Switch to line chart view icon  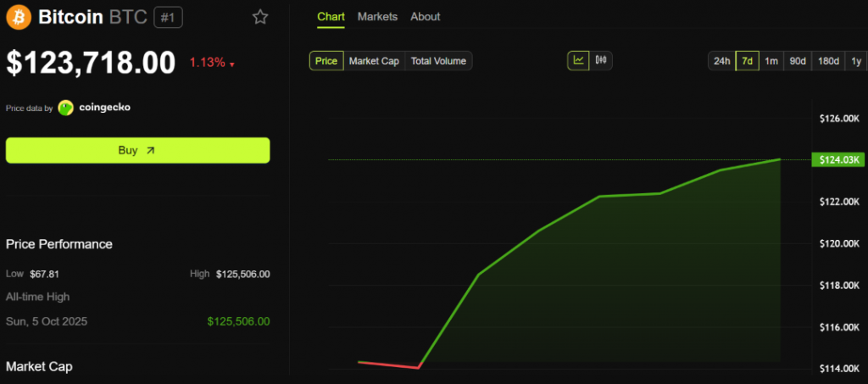point(579,60)
